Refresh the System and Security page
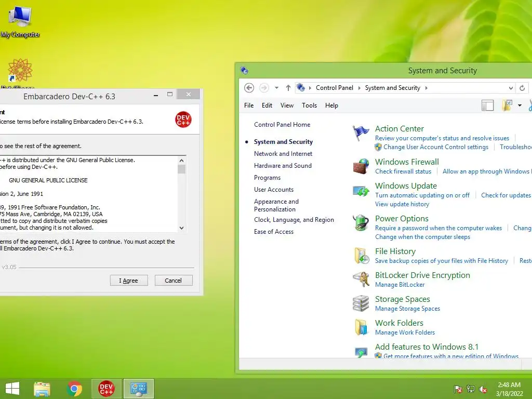Image resolution: width=532 pixels, height=399 pixels. 522,88
